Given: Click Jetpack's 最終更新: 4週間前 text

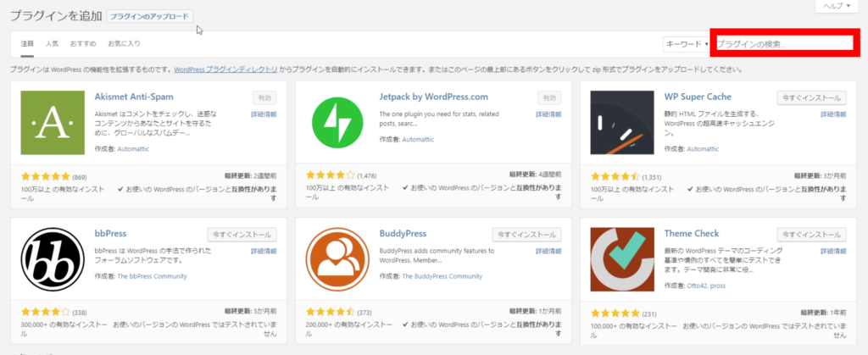Looking at the screenshot, I should click(536, 176).
